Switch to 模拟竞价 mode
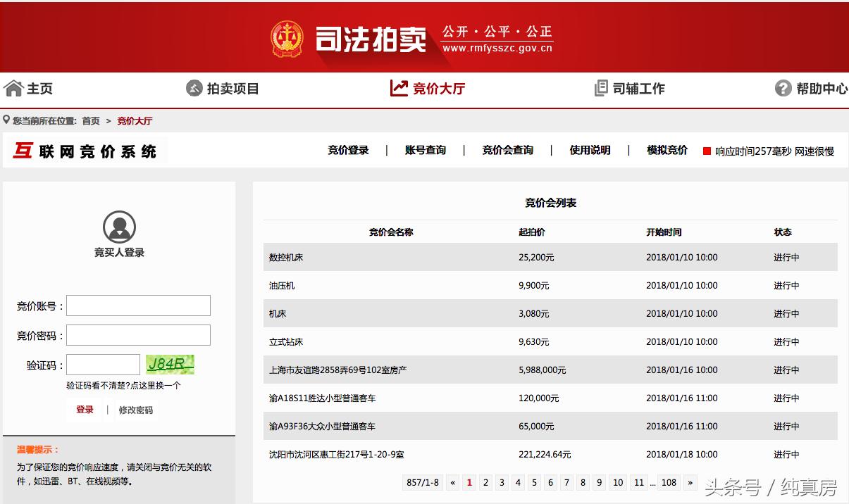 point(667,150)
